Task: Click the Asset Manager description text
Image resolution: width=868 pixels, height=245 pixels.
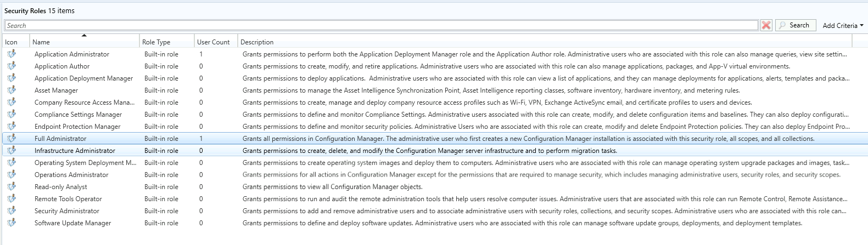Action: pyautogui.click(x=491, y=90)
